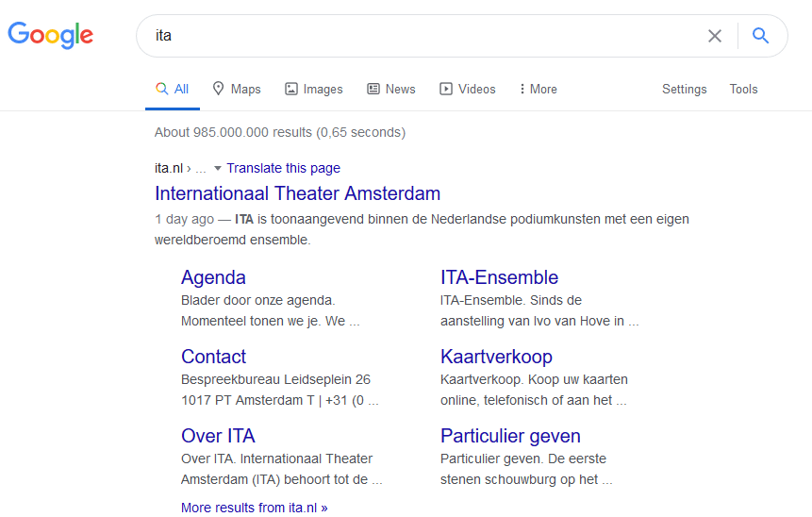Viewport: 812px width, 517px height.
Task: Switch to the Maps tab
Action: [237, 89]
